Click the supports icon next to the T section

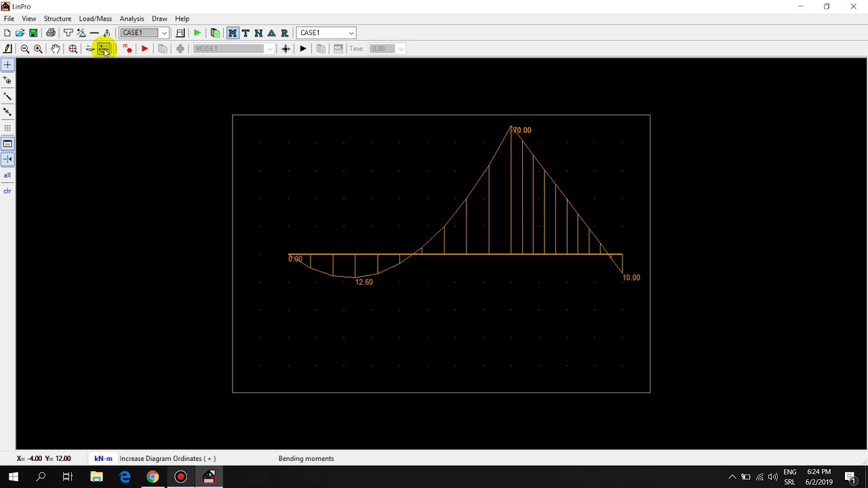tap(81, 33)
